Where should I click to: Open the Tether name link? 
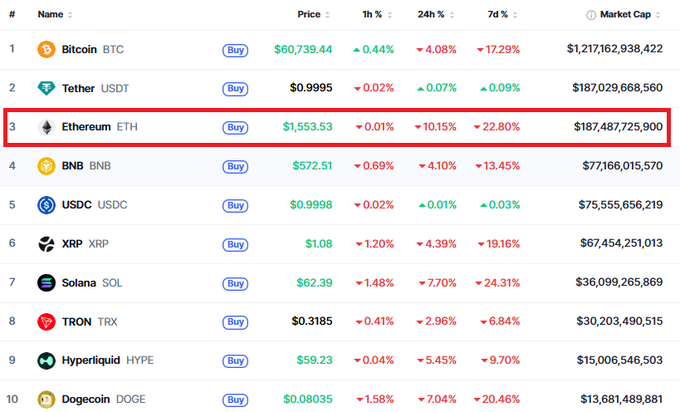[x=78, y=88]
